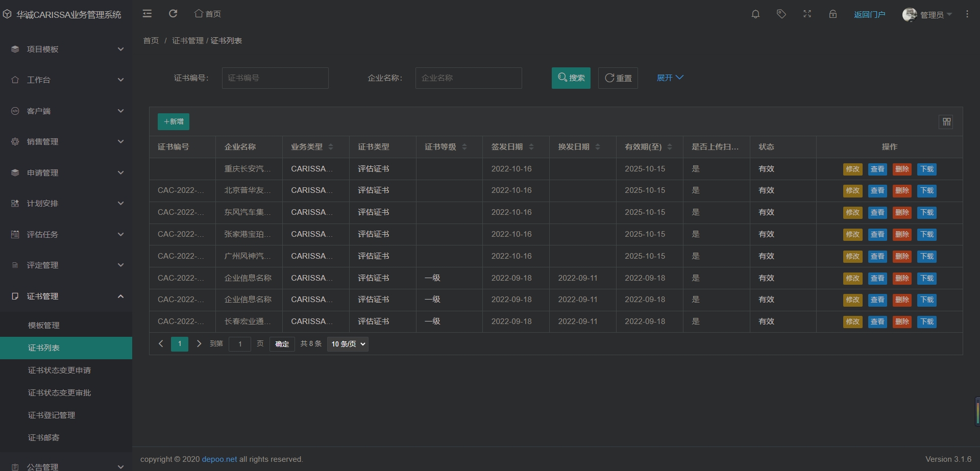
Task: Collapse the 证书管理 menu chevron
Action: click(120, 296)
